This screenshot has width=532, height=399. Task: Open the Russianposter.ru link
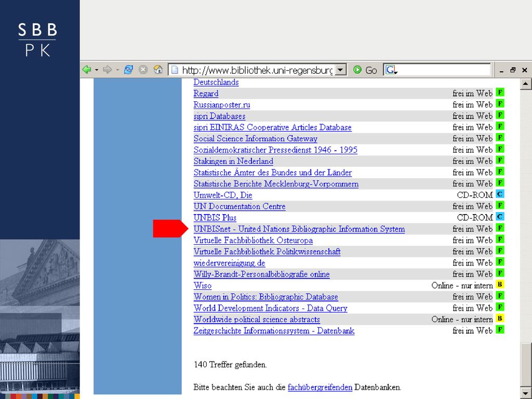coord(222,104)
